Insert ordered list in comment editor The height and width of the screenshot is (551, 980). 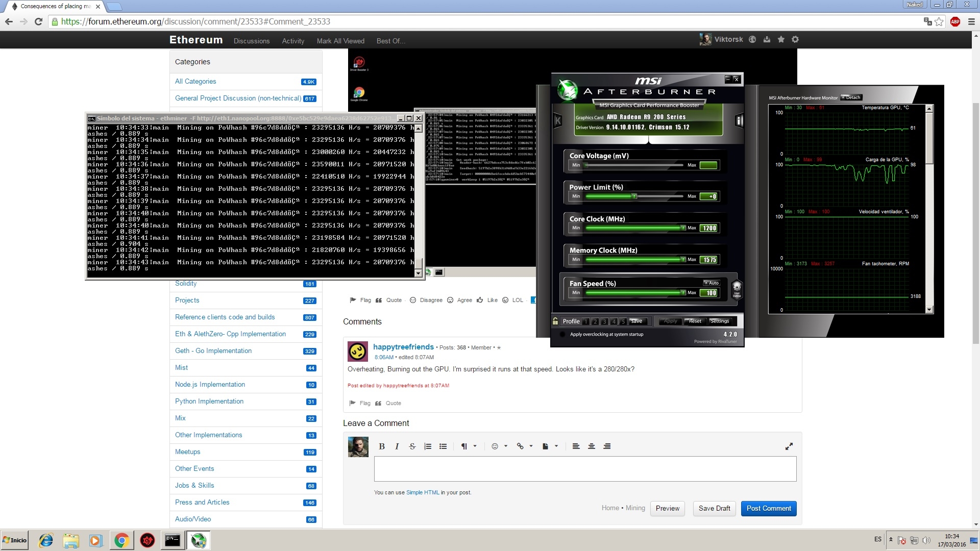coord(428,446)
